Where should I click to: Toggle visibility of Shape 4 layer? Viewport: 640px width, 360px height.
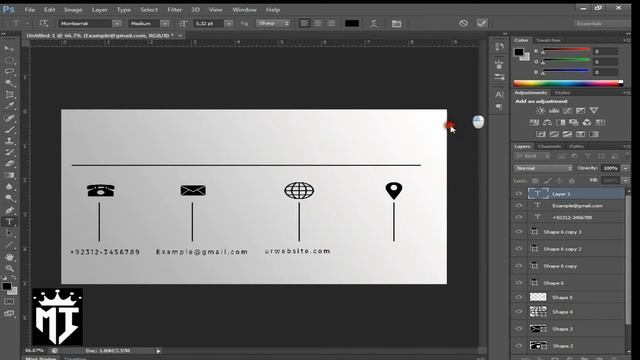pyautogui.click(x=519, y=312)
